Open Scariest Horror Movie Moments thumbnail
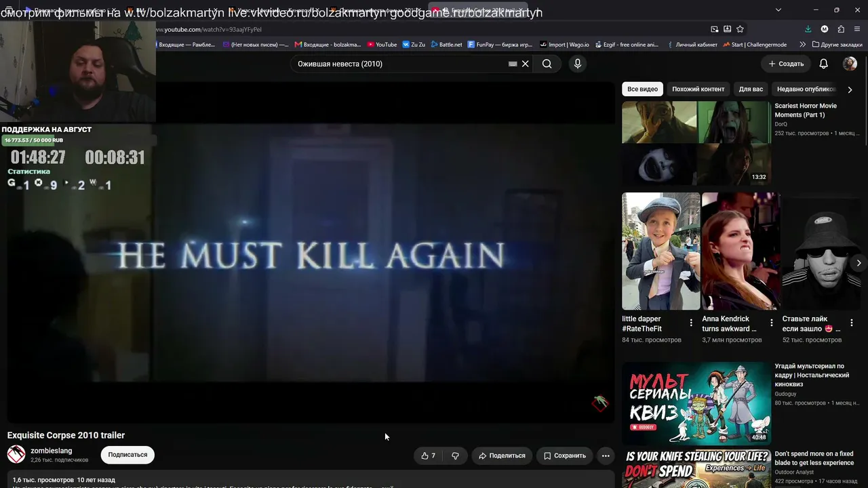Screen dimensions: 868x488 [696, 143]
